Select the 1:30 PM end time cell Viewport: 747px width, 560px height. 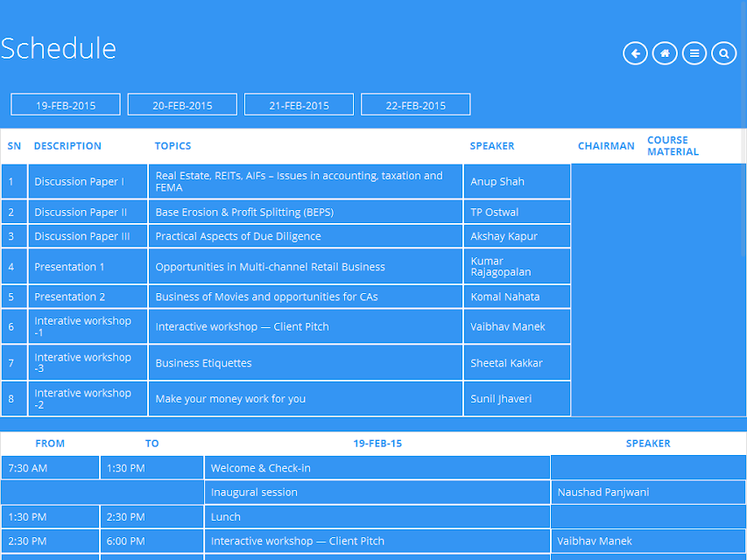coord(152,468)
